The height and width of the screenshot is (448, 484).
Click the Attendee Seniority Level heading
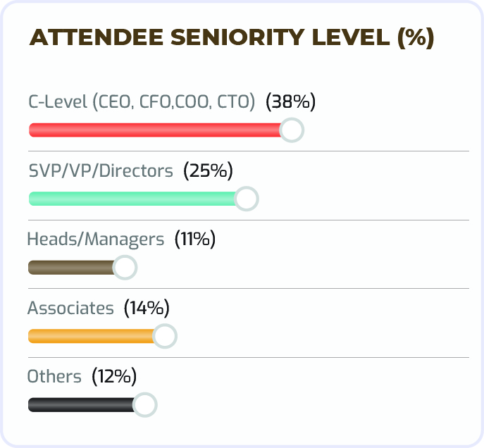[x=231, y=38]
